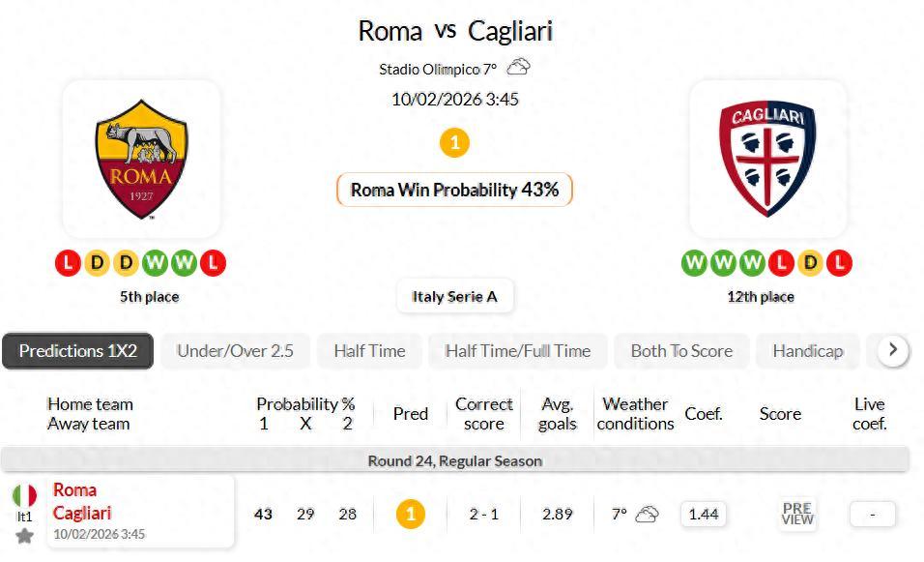Click the 1.44 coefficient button
This screenshot has height=562, width=924.
pos(703,514)
